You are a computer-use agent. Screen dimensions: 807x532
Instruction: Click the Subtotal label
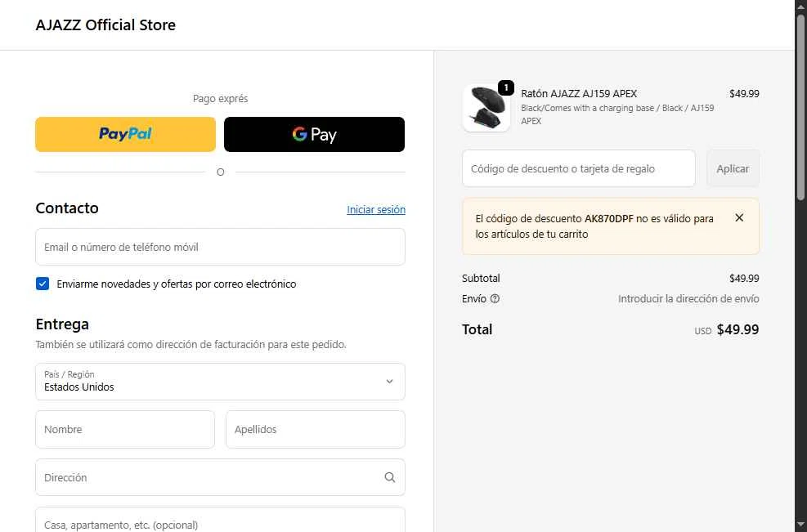(481, 279)
